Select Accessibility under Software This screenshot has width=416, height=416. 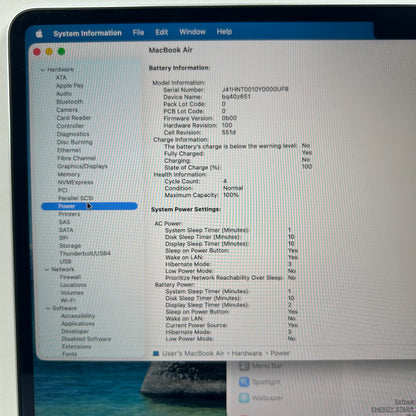coord(78,316)
